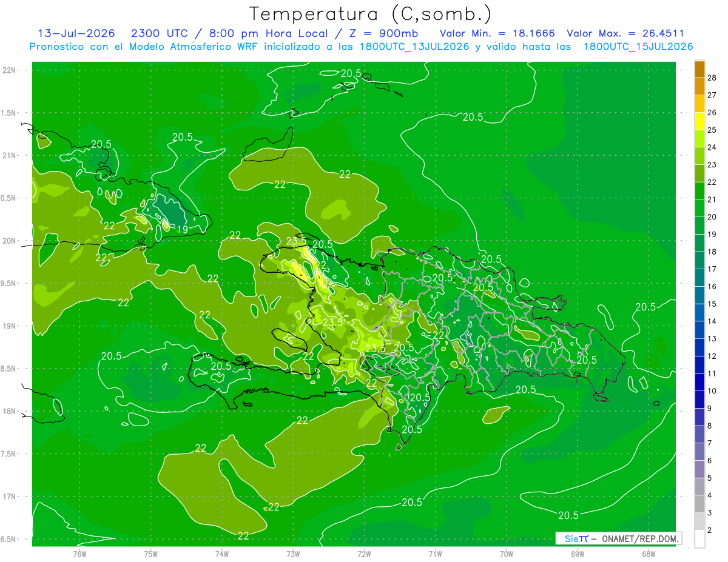Click the "71W" longitude axis label

(x=435, y=554)
